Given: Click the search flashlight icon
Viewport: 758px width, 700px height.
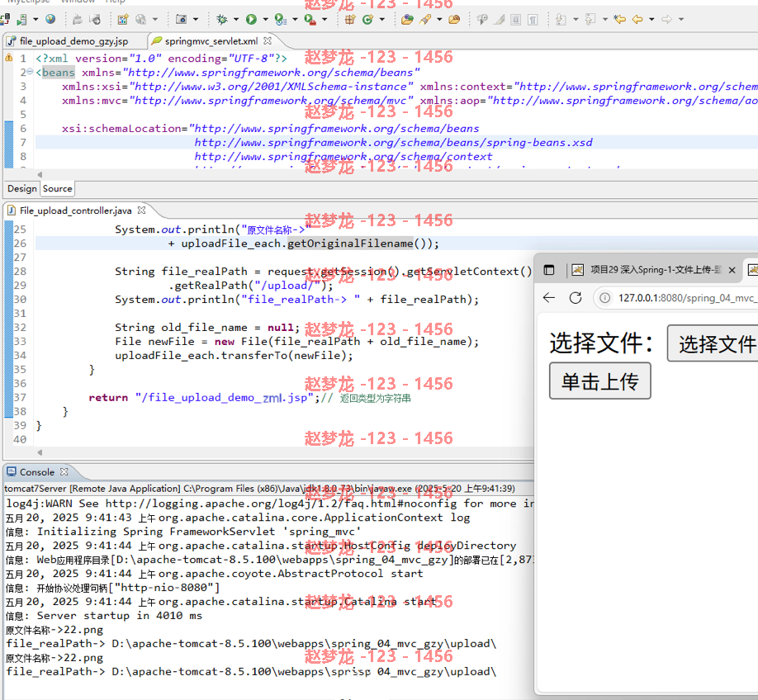Looking at the screenshot, I should click(425, 19).
